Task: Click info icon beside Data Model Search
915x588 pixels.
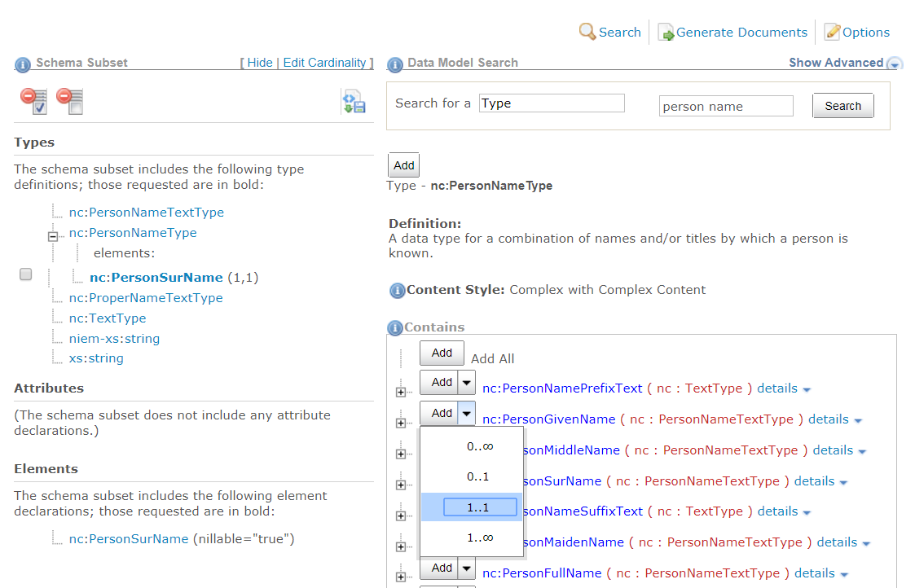Action: click(395, 64)
